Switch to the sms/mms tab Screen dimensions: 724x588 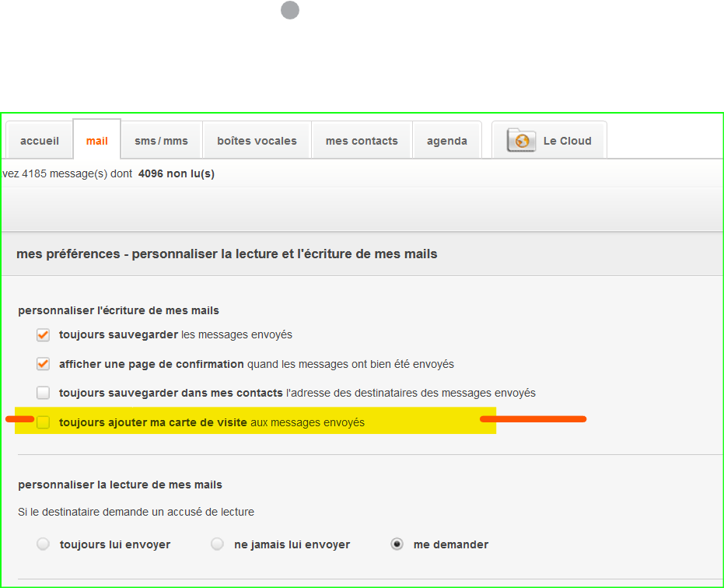coord(161,141)
